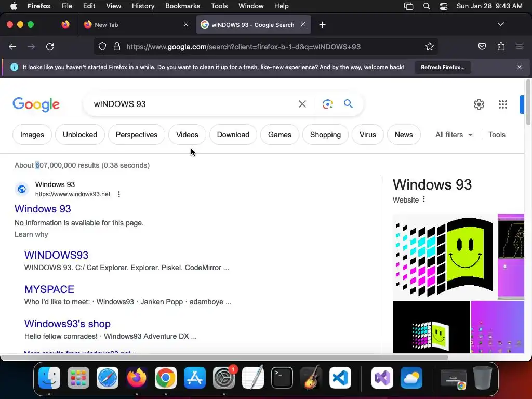Clear the Google search box
The height and width of the screenshot is (399, 532).
pyautogui.click(x=302, y=104)
